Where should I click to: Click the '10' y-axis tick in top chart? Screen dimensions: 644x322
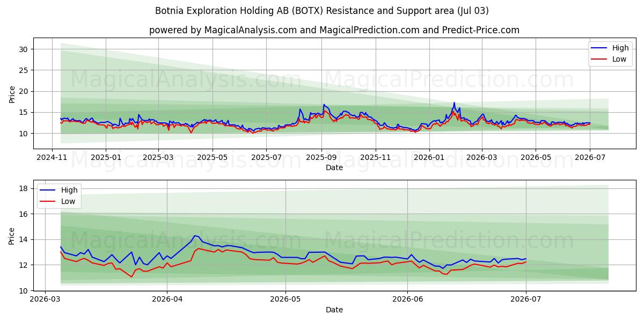coord(25,134)
